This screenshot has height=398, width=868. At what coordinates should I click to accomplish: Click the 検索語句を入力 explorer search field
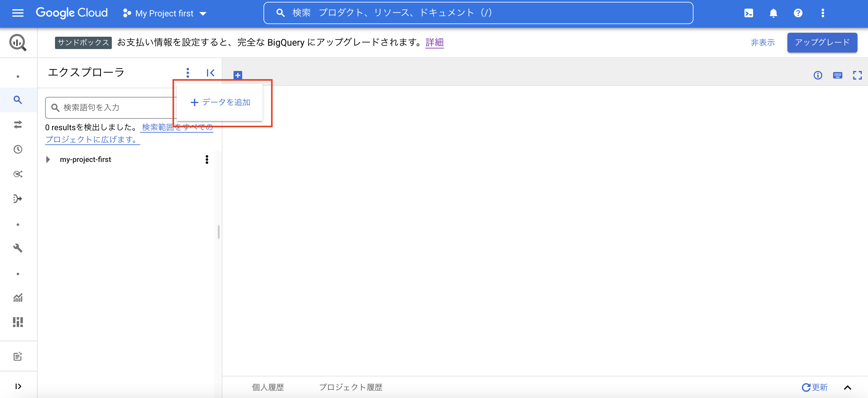coord(111,108)
